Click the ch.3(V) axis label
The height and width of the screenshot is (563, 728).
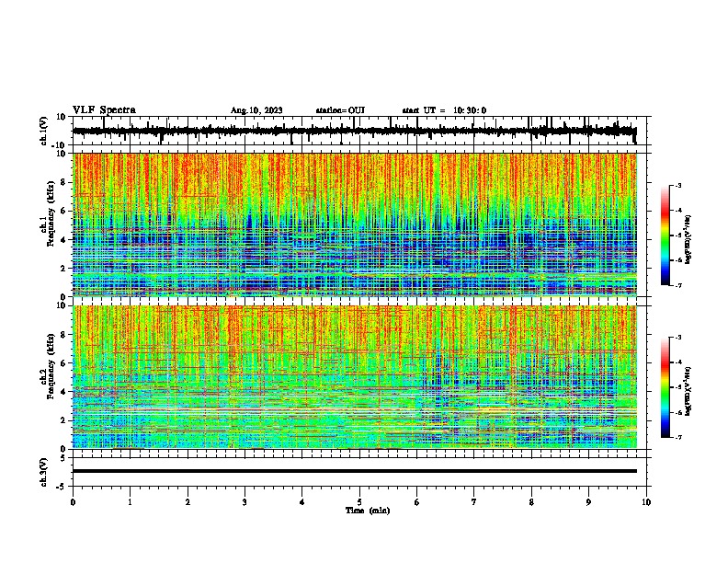click(44, 472)
